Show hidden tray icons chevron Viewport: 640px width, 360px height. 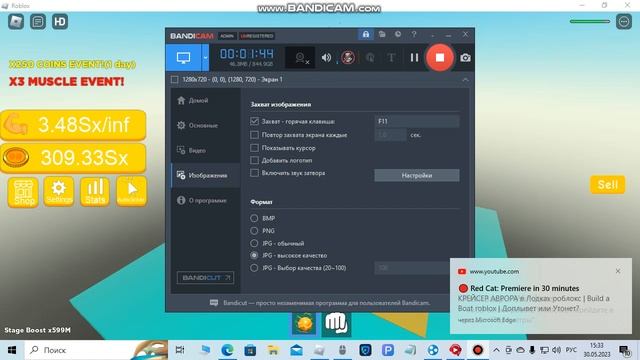(496, 350)
